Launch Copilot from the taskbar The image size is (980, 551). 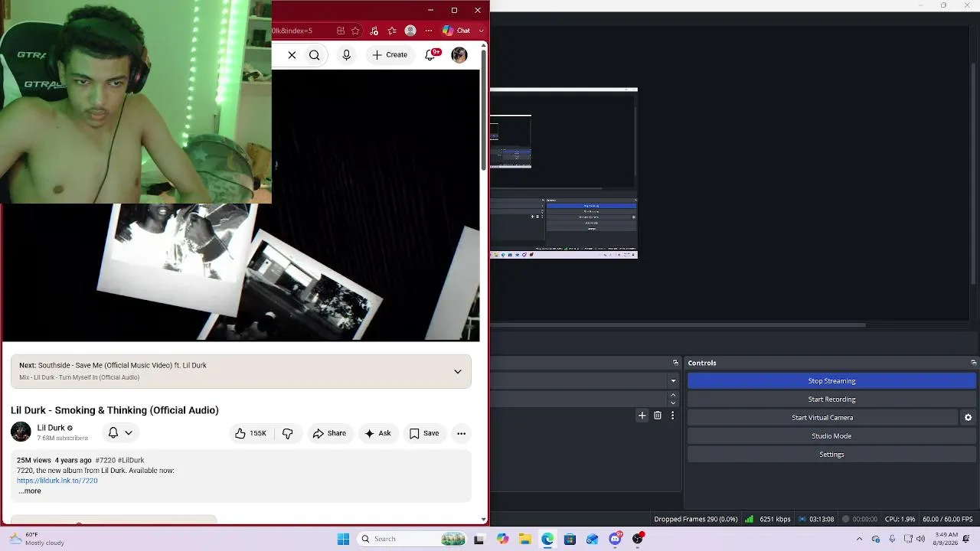(502, 539)
